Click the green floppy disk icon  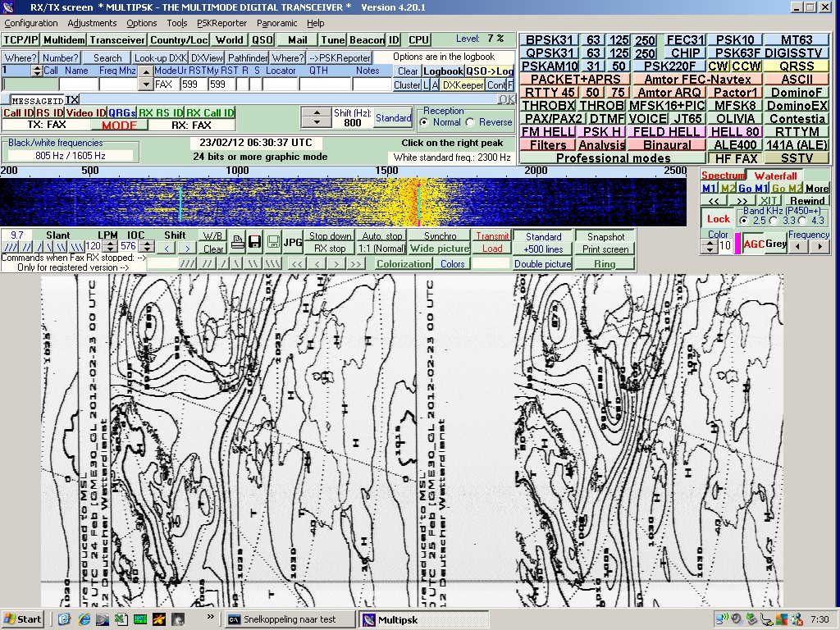pos(273,242)
